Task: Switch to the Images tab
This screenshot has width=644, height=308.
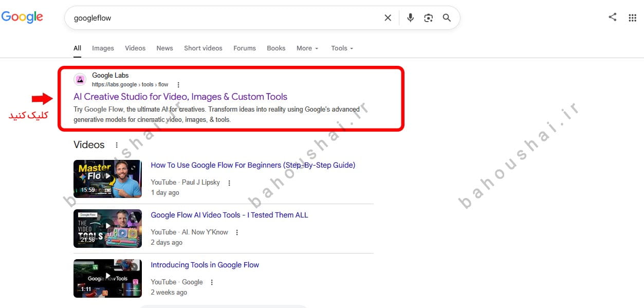Action: click(103, 48)
